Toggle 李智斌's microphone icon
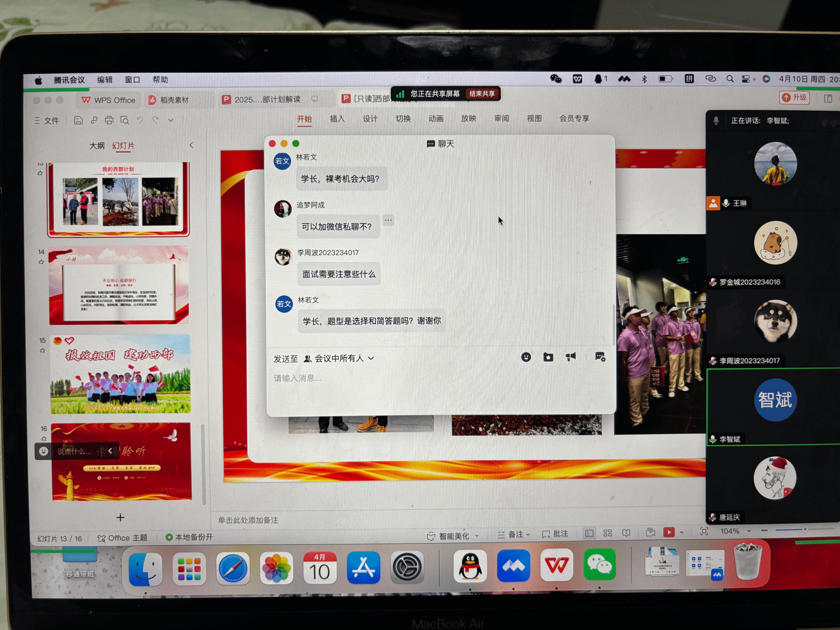The width and height of the screenshot is (840, 630). 713,439
